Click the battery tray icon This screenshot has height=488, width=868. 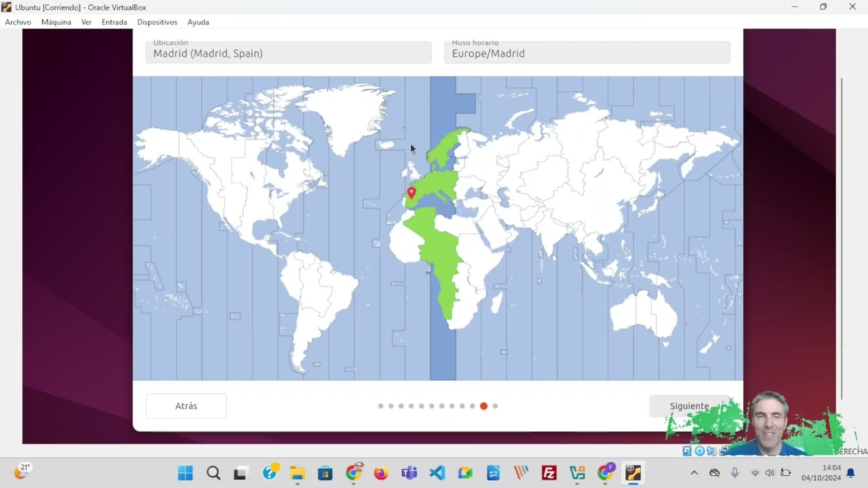(785, 472)
